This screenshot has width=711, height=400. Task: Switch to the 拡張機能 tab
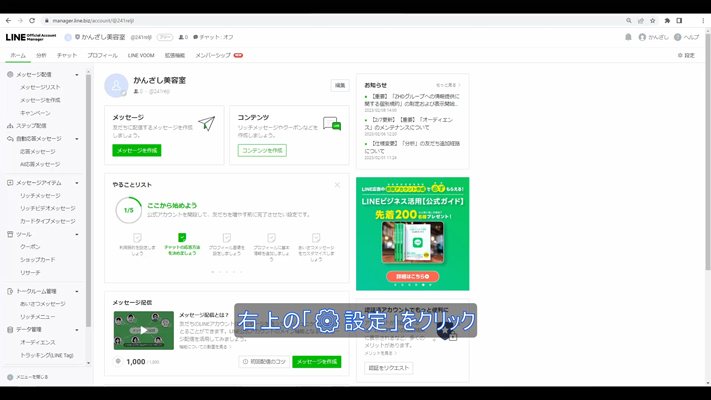coord(175,55)
